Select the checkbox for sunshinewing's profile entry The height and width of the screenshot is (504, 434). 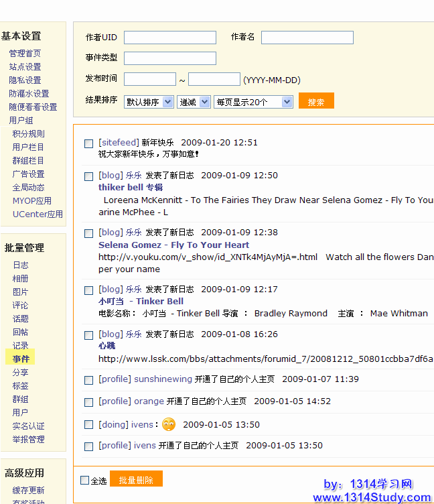tap(88, 380)
